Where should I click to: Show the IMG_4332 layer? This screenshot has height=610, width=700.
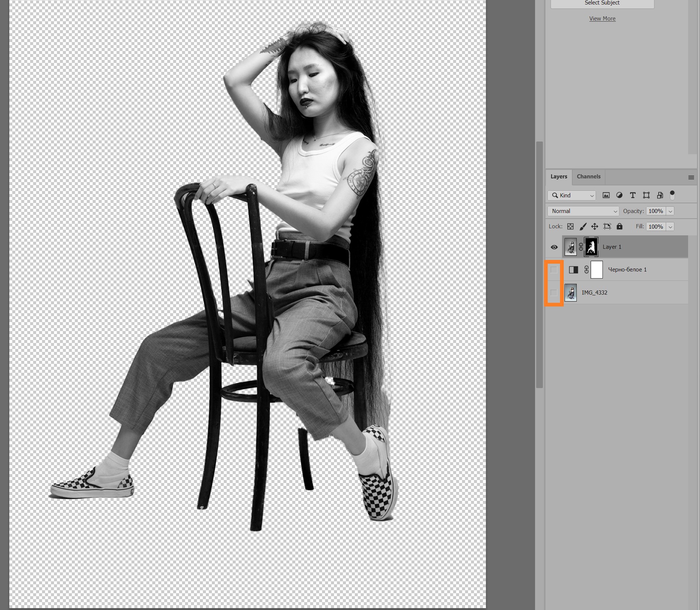pos(554,292)
